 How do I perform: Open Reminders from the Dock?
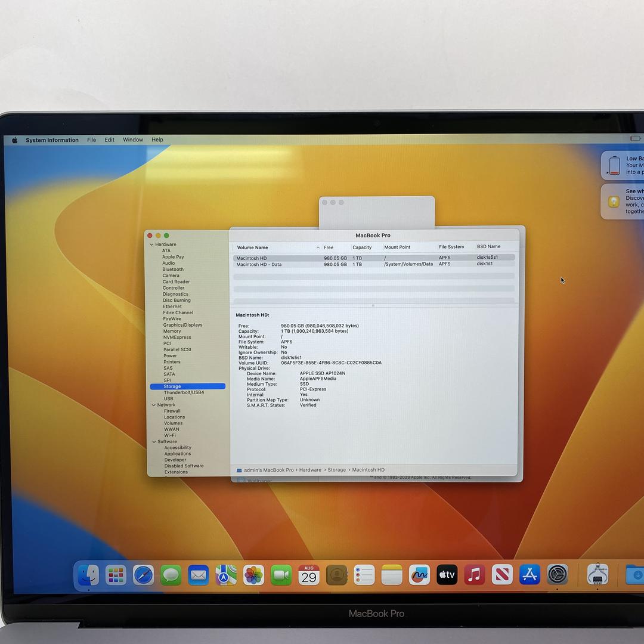[x=364, y=575]
